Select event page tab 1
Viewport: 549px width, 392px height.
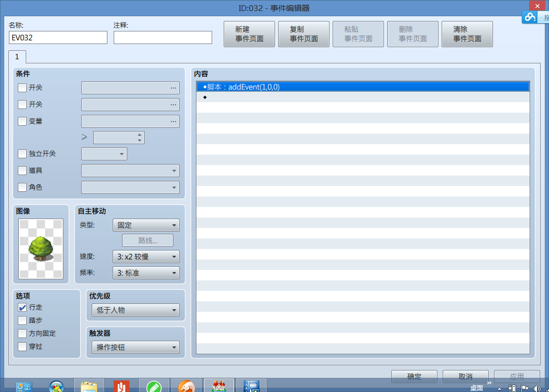[x=17, y=57]
